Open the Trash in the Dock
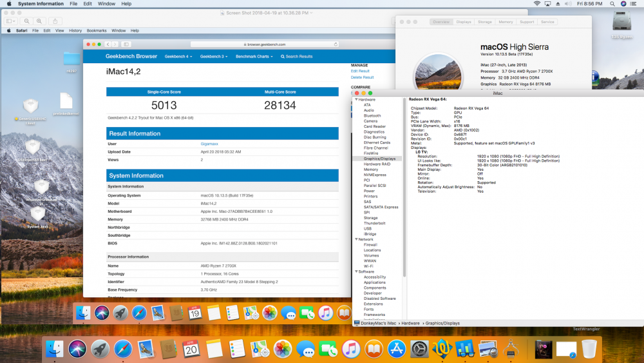 click(x=589, y=349)
